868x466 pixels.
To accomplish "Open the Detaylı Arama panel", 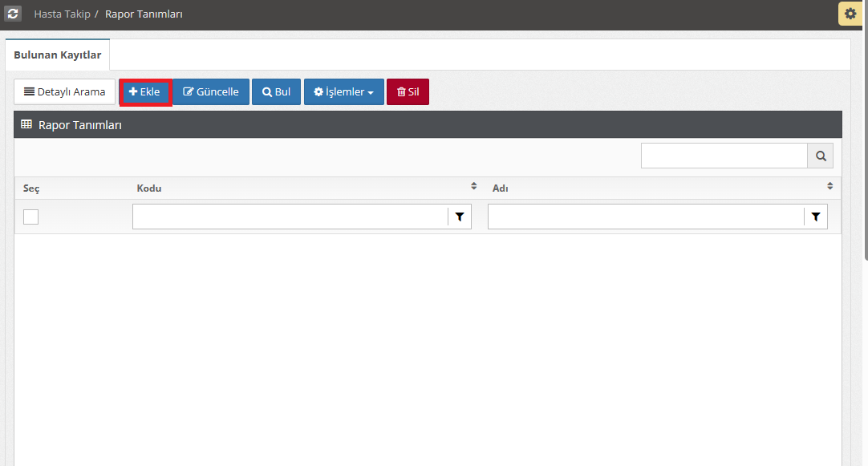I will [65, 92].
